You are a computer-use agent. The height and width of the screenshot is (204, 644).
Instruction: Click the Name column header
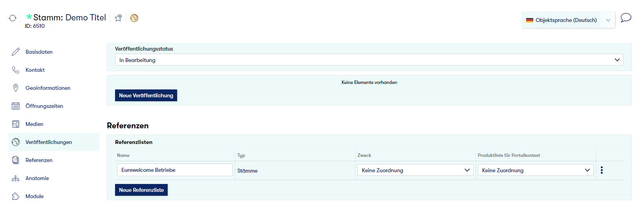pyautogui.click(x=123, y=155)
